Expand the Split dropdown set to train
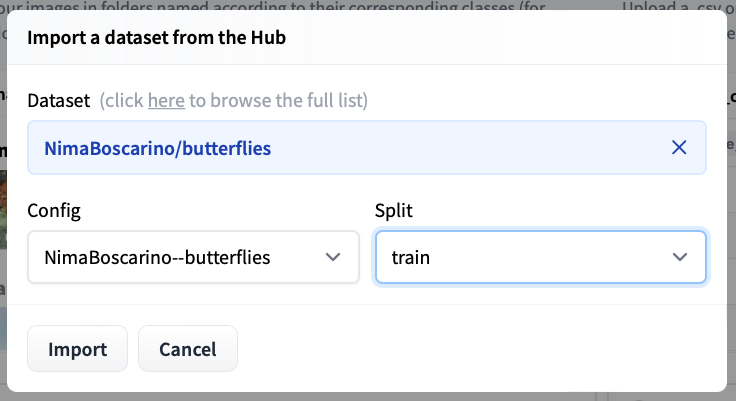Image resolution: width=736 pixels, height=401 pixels. tap(540, 257)
